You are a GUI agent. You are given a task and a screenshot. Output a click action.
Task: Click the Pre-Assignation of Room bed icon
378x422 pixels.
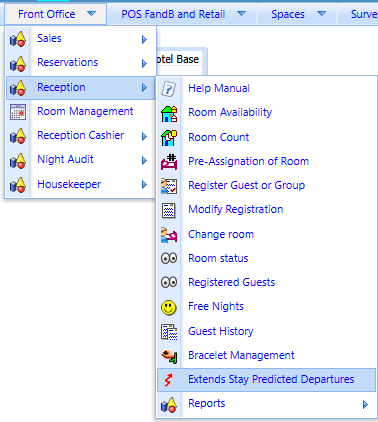(169, 162)
